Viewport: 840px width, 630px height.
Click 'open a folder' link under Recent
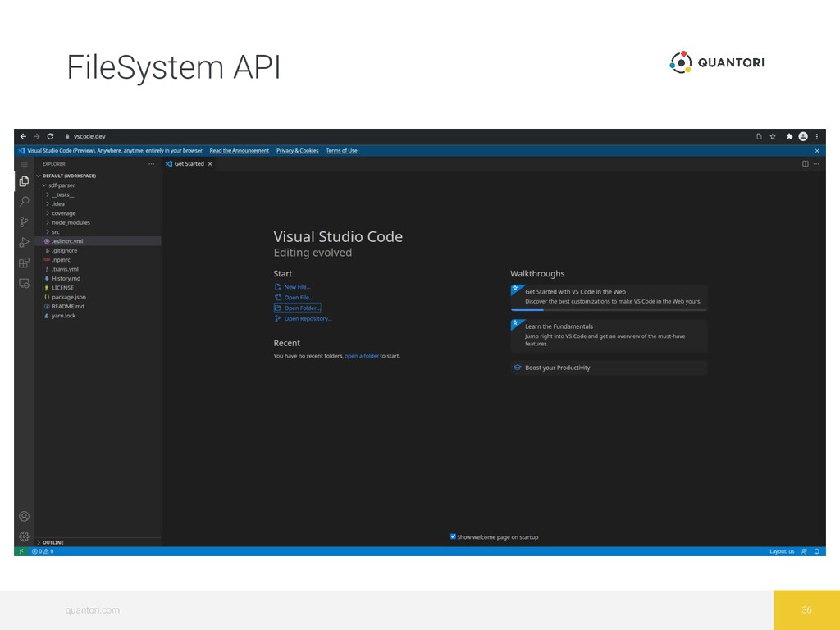(x=362, y=356)
